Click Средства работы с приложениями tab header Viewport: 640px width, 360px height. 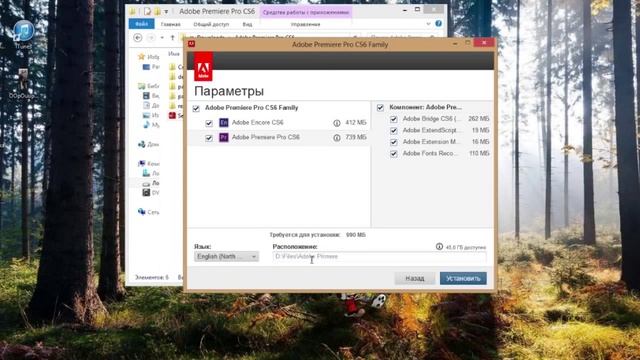click(306, 12)
